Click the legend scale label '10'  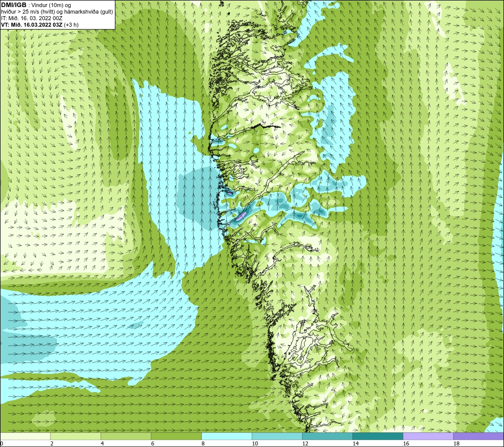click(255, 444)
